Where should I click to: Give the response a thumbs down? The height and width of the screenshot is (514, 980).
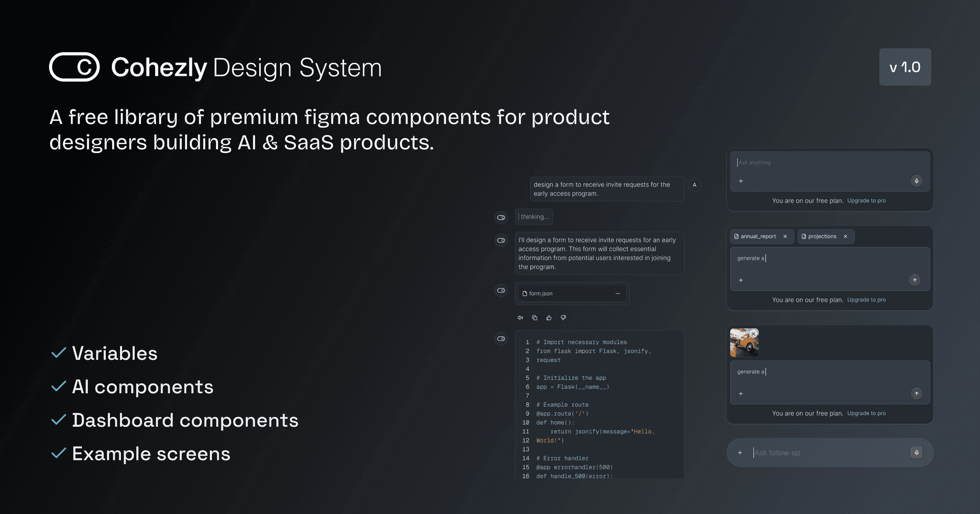coord(563,318)
